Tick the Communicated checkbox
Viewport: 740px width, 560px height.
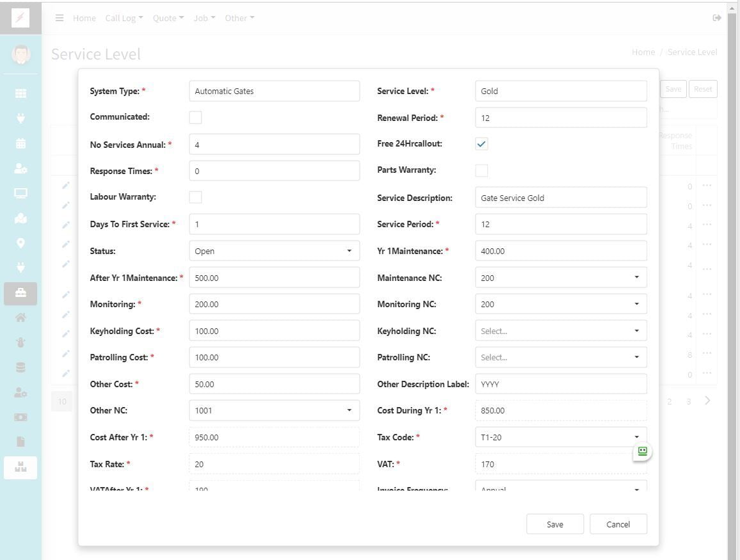[196, 117]
